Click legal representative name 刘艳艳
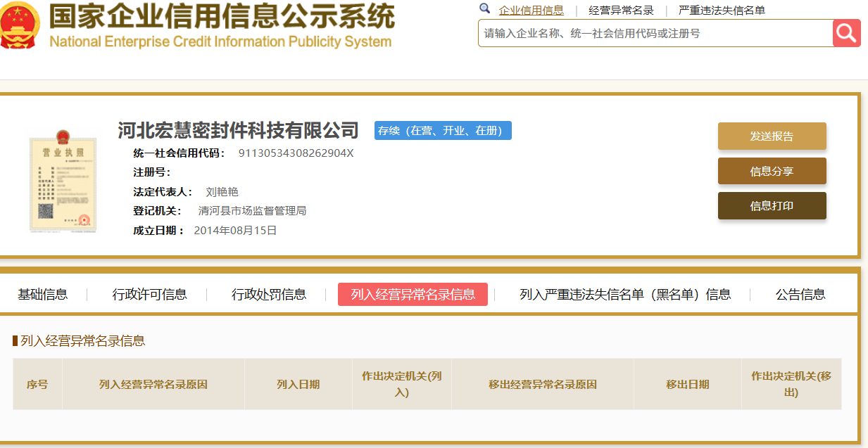Image resolution: width=868 pixels, height=448 pixels. click(222, 192)
